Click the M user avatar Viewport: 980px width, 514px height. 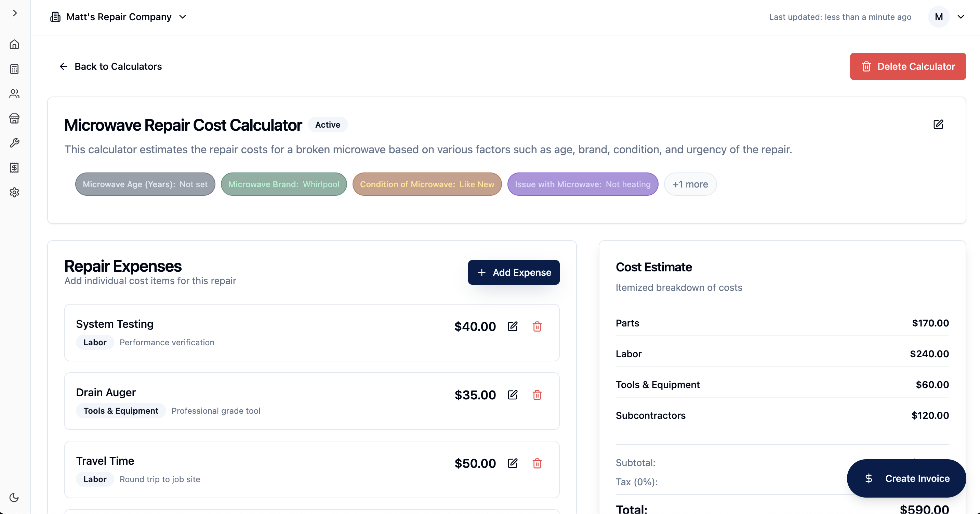[x=939, y=17]
